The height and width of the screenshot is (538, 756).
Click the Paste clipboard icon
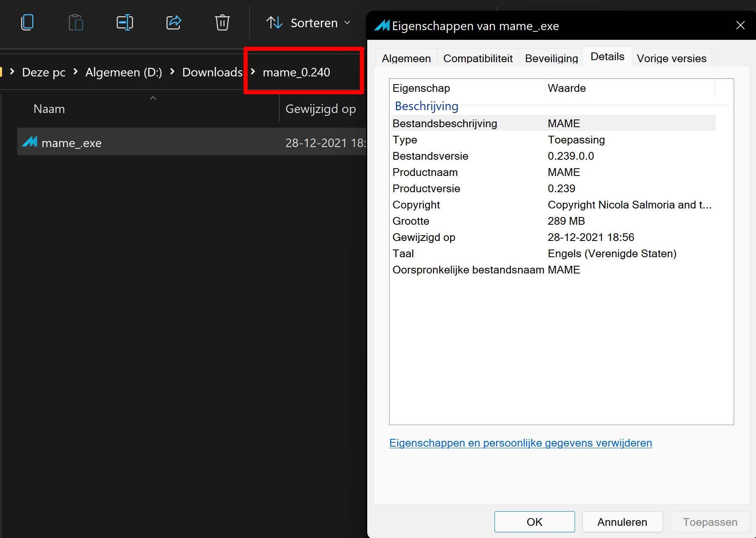76,22
